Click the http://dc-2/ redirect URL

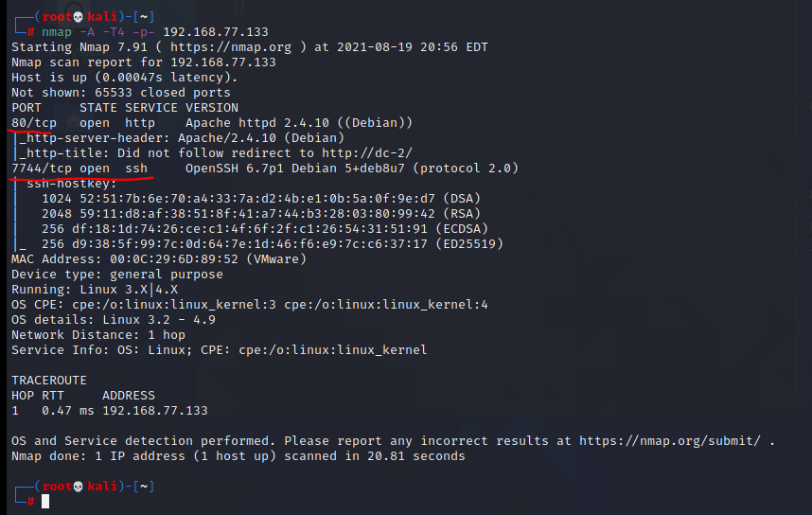point(367,153)
